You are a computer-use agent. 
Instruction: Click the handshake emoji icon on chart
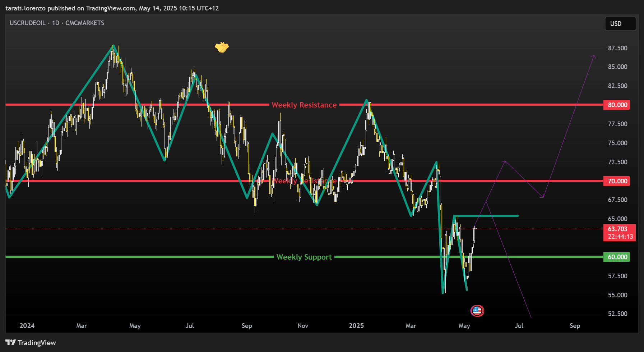[222, 47]
